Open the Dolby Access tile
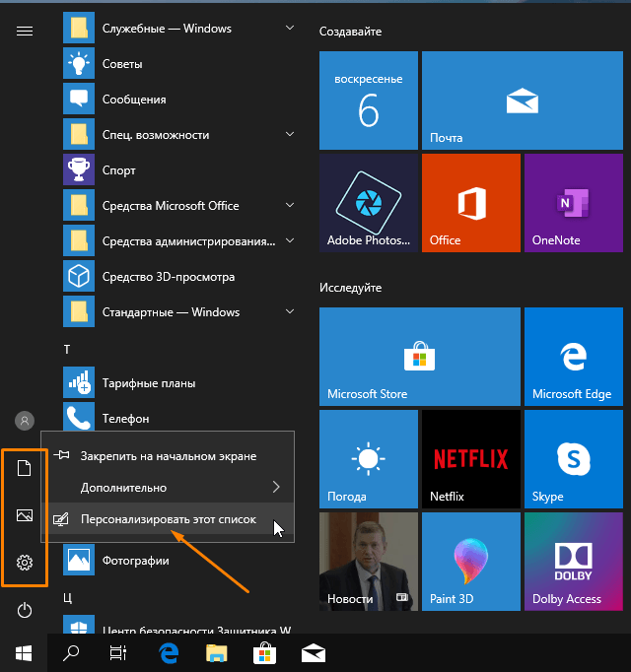 574,562
